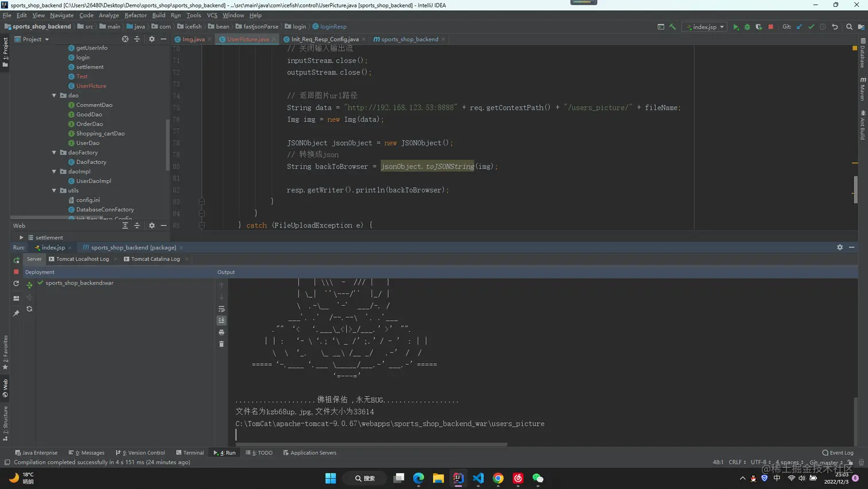This screenshot has height=489, width=868.
Task: Update project using Git blue arrow
Action: click(799, 27)
